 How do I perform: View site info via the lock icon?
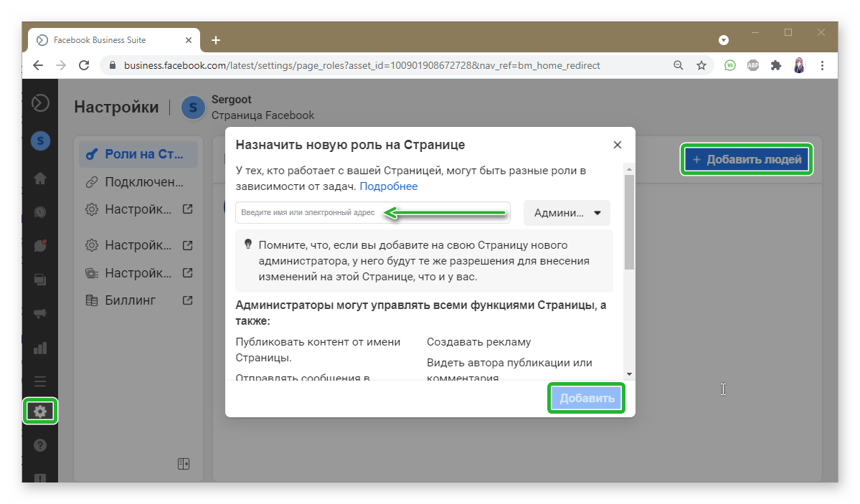tap(113, 65)
